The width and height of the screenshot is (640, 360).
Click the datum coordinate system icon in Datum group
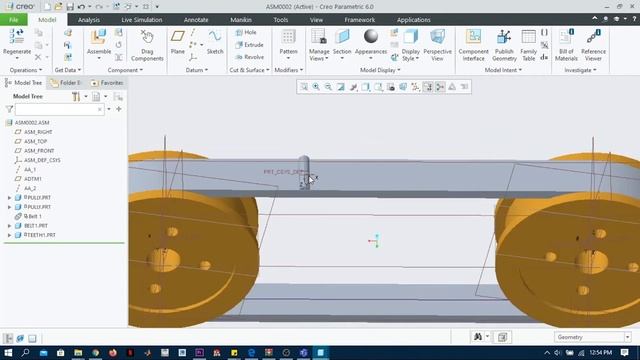click(x=193, y=58)
